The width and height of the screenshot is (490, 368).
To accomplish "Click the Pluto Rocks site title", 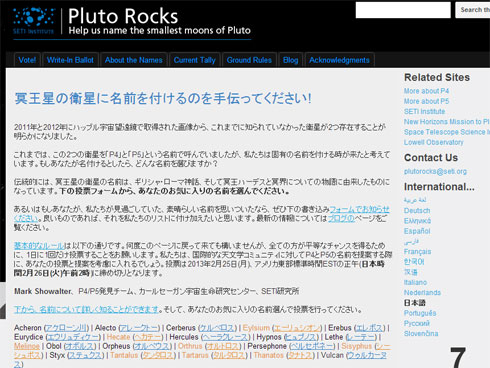I will pyautogui.click(x=123, y=16).
